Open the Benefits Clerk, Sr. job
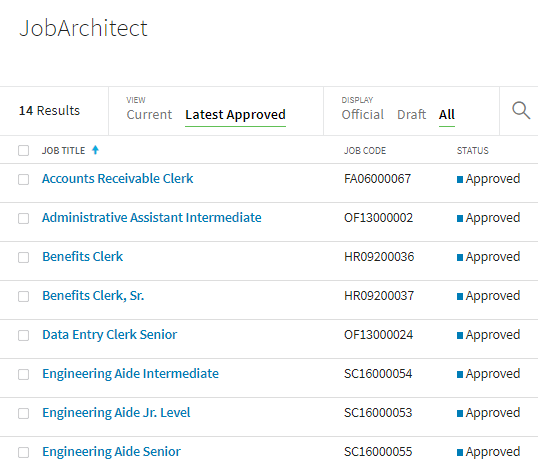The height and width of the screenshot is (471, 538). coord(93,296)
